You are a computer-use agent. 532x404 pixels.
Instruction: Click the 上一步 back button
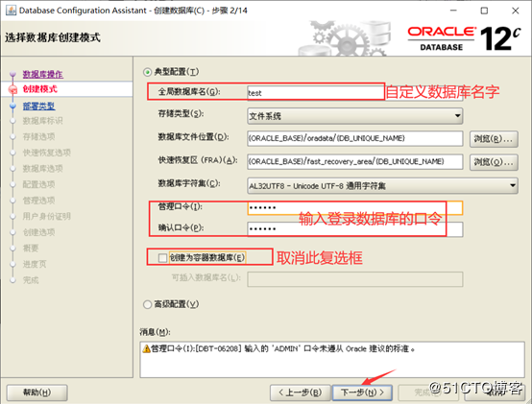tap(300, 392)
